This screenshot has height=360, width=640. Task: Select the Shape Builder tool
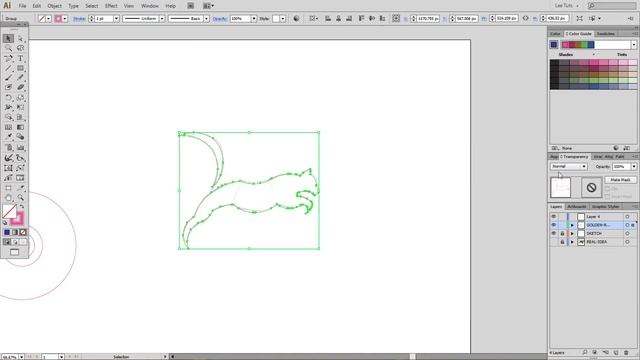(x=9, y=117)
